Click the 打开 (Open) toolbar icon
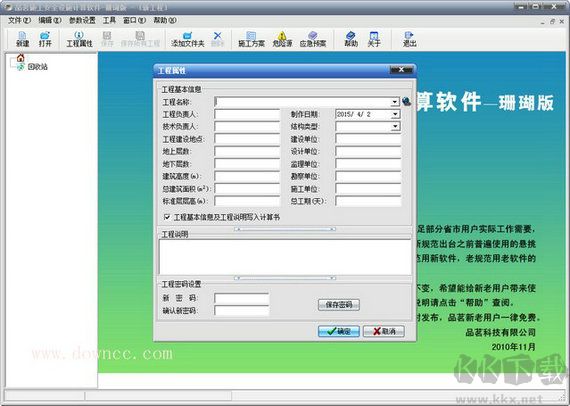Viewport: 570px width, 406px height. [45, 39]
